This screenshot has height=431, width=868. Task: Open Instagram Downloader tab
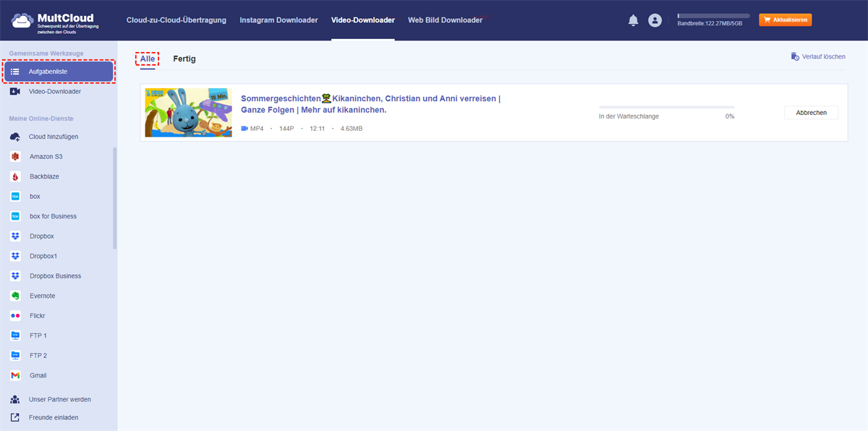[x=278, y=20]
